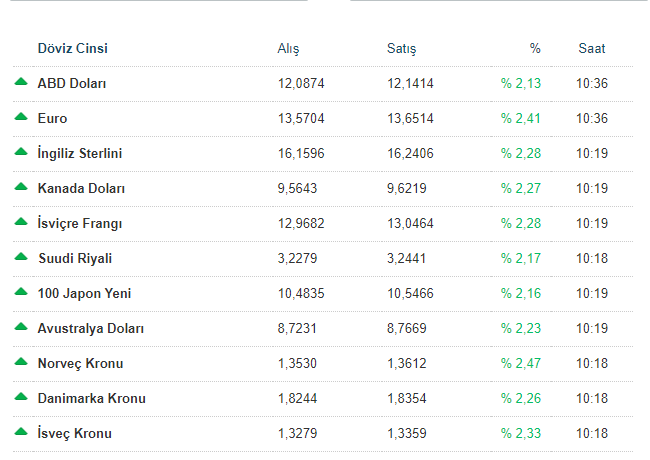Click green up arrow beside Euro

pyautogui.click(x=21, y=116)
